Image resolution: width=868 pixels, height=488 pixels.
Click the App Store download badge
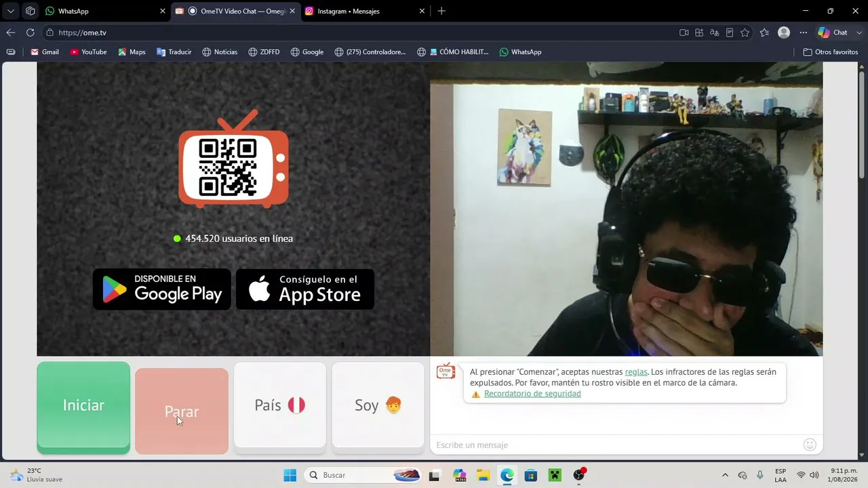tap(305, 289)
